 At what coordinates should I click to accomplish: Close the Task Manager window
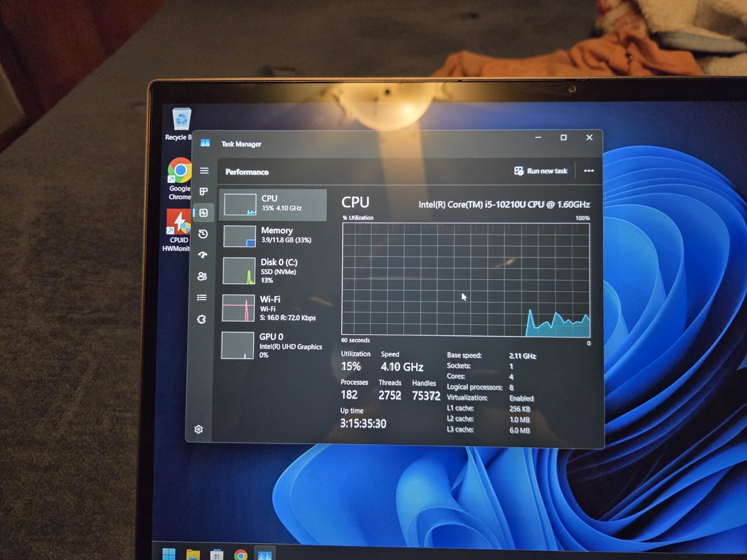pyautogui.click(x=589, y=137)
